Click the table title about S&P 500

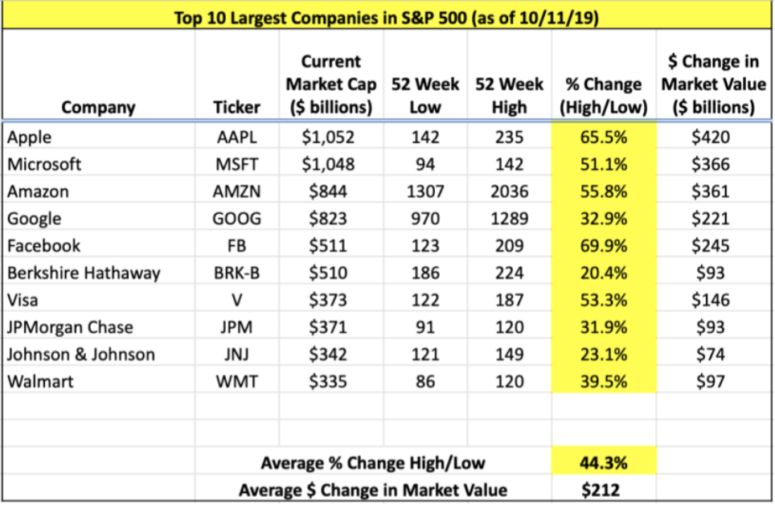click(x=387, y=17)
